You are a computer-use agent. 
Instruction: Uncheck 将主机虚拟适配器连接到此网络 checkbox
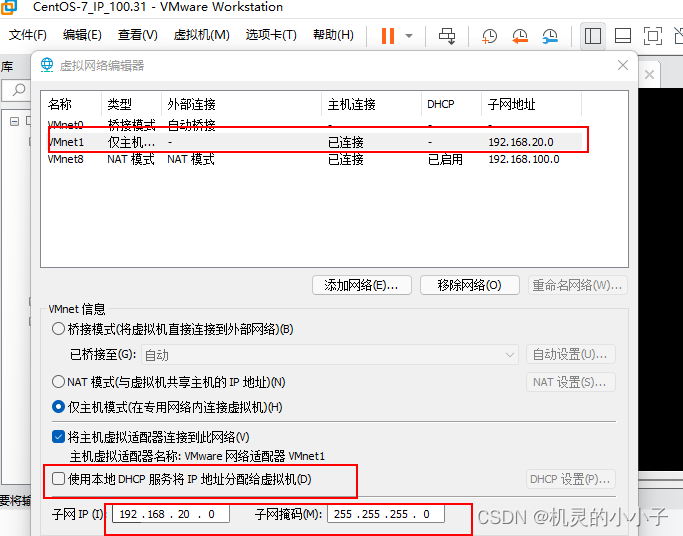pos(58,436)
